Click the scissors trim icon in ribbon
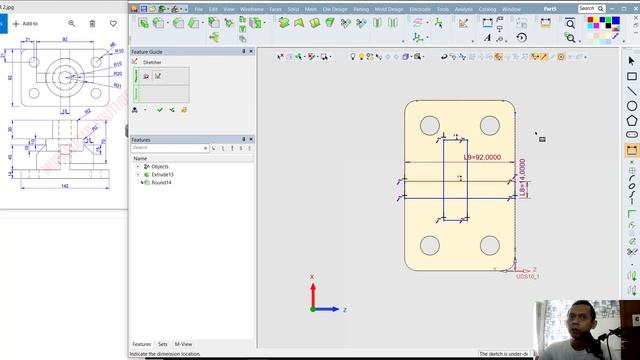640x360 pixels. 346,23
